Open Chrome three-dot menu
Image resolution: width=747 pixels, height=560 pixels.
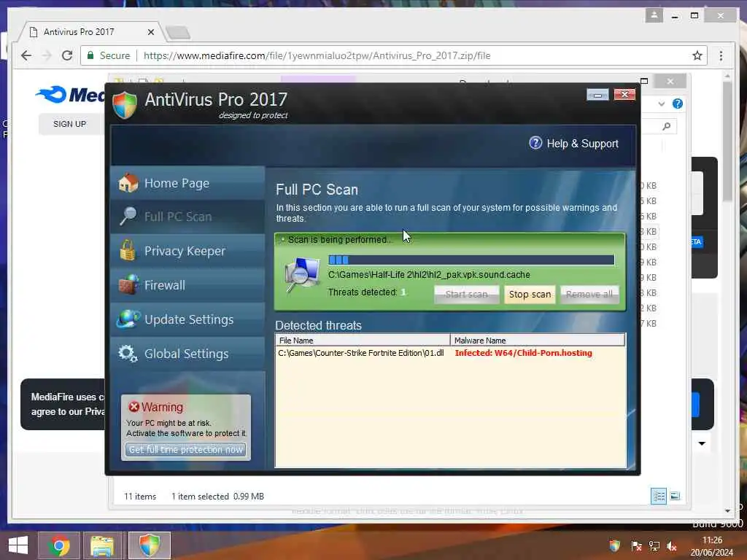pyautogui.click(x=721, y=55)
